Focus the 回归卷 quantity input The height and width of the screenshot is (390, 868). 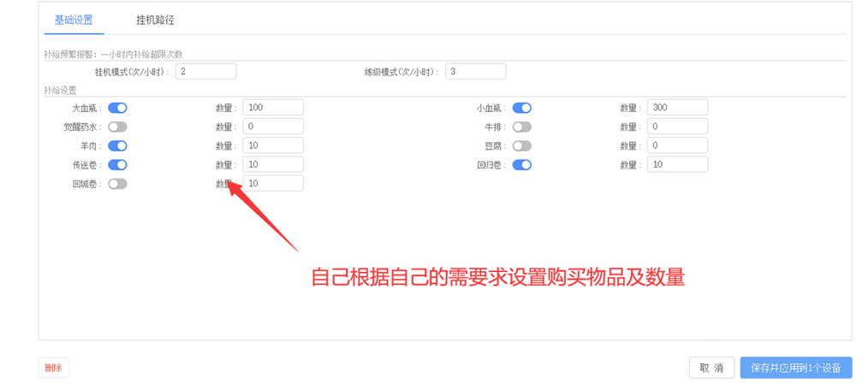coord(677,164)
